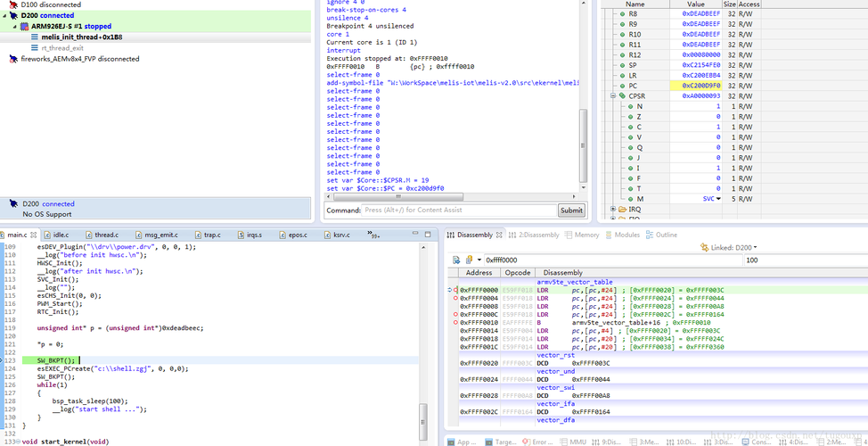This screenshot has height=446, width=868.
Task: Click the command history vertical scrollbar
Action: [x=583, y=145]
